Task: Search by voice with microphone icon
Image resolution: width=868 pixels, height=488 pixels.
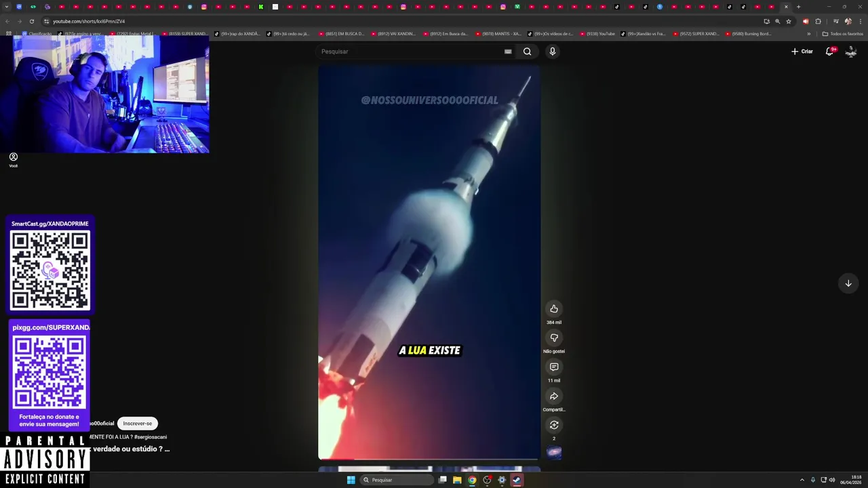Action: pyautogui.click(x=553, y=52)
